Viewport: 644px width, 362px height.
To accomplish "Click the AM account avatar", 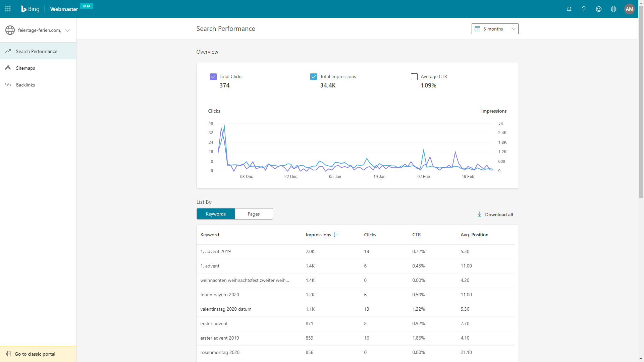I will tap(630, 9).
